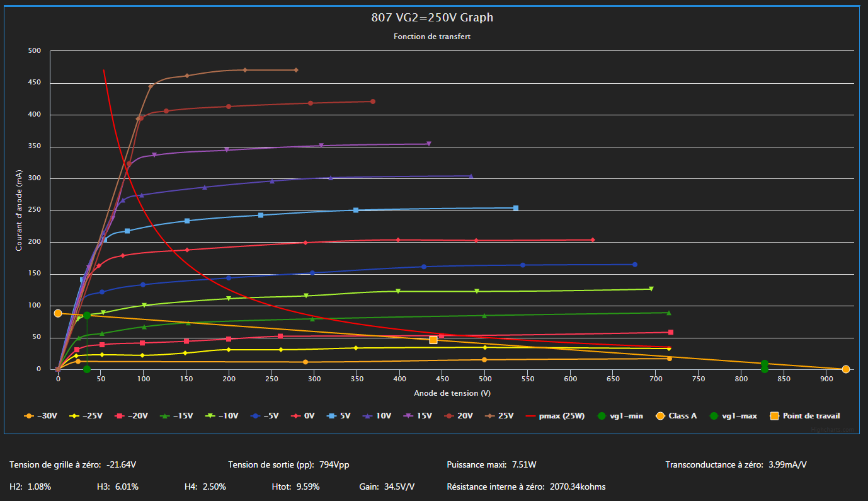Click the Class A load line end circle near 920V
Viewport: 868px width, 501px height.
coord(845,369)
